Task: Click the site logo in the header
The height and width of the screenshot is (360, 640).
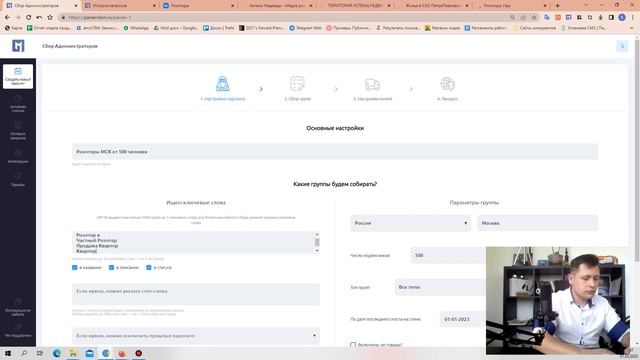Action: click(x=18, y=46)
